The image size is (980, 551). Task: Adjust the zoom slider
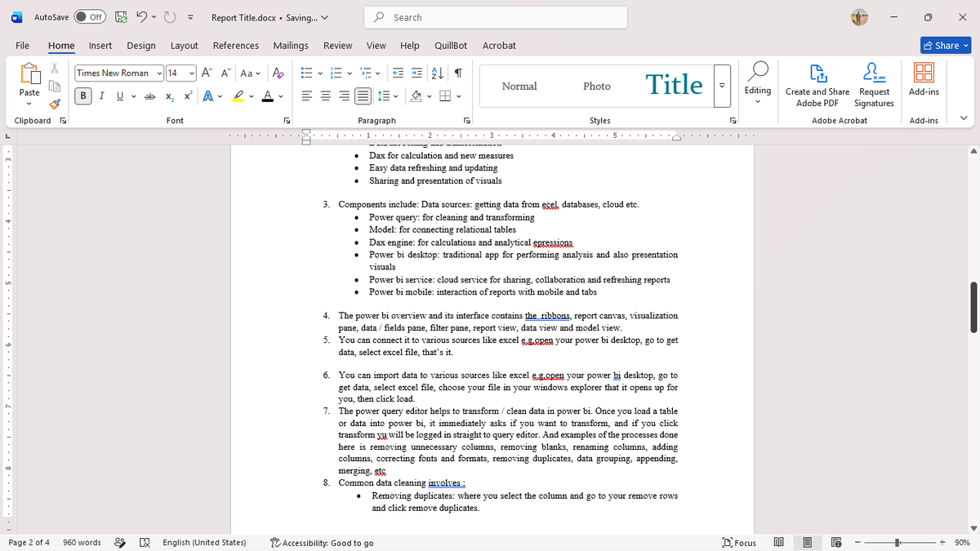click(x=898, y=543)
